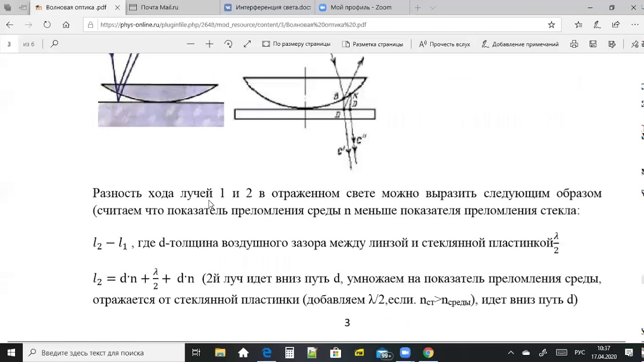Click the PDF page number field
The width and height of the screenshot is (644, 362).
9,44
